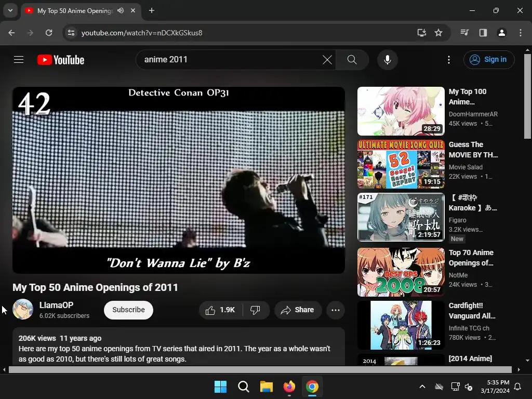
Task: Open Firefox from the taskbar
Action: [289, 387]
